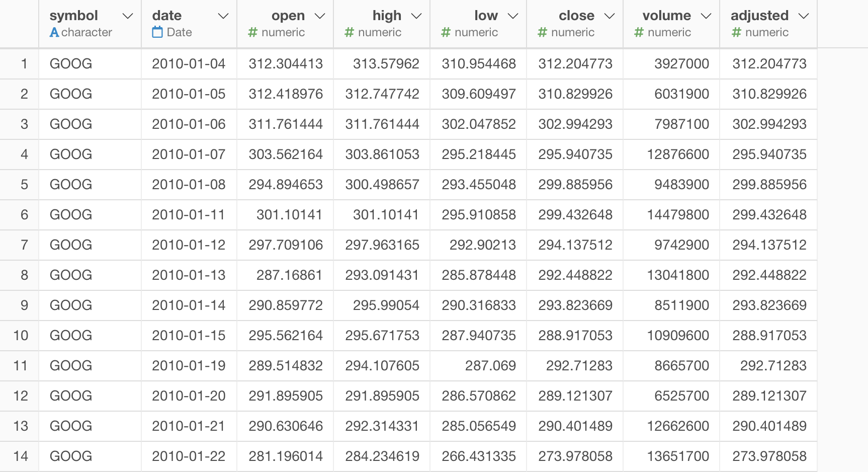Open the symbol column dropdown menu
The image size is (868, 472).
pyautogui.click(x=128, y=16)
